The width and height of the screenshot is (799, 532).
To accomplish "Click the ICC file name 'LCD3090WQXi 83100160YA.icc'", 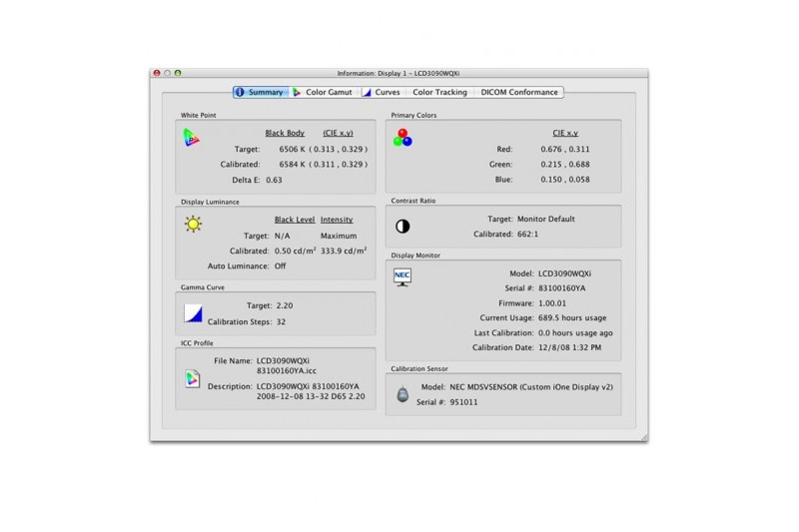I will click(x=287, y=365).
